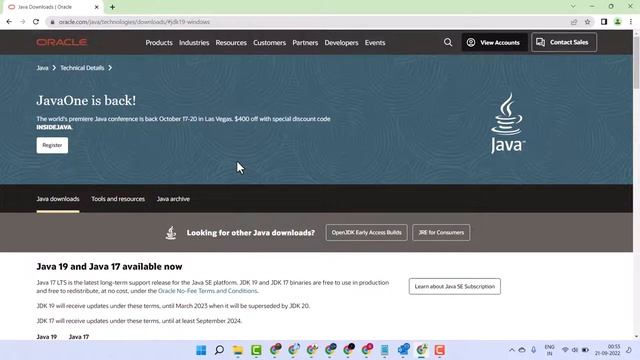Click Learn about Java SE Subscription
640x360 pixels.
coord(455,287)
